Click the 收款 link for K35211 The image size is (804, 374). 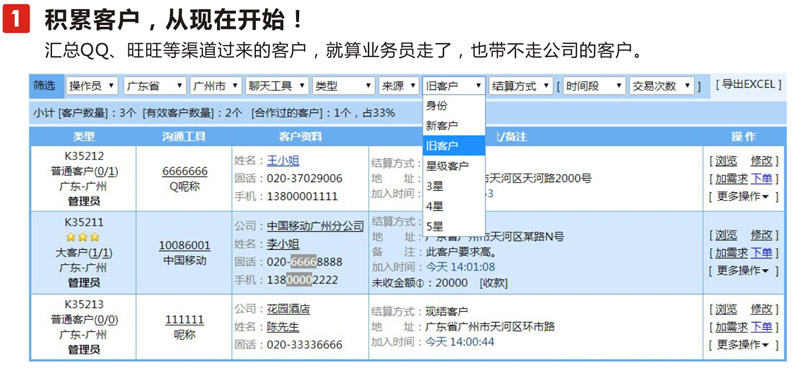click(x=493, y=283)
